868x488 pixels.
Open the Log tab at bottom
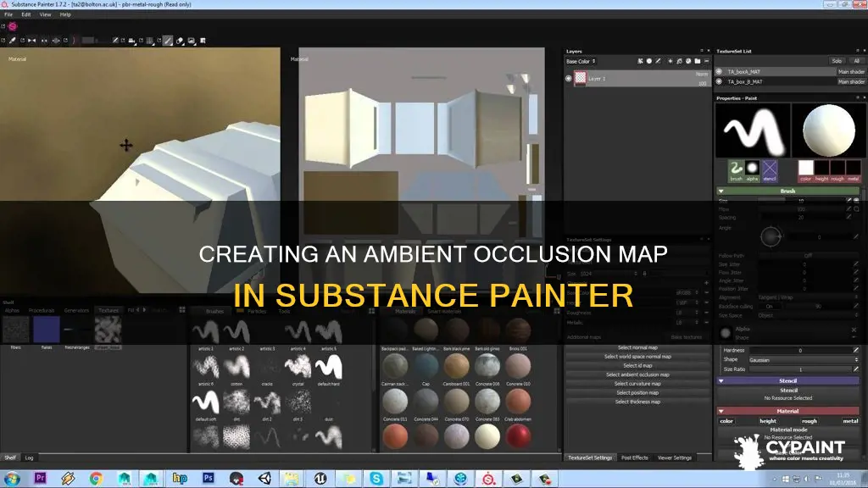(29, 457)
